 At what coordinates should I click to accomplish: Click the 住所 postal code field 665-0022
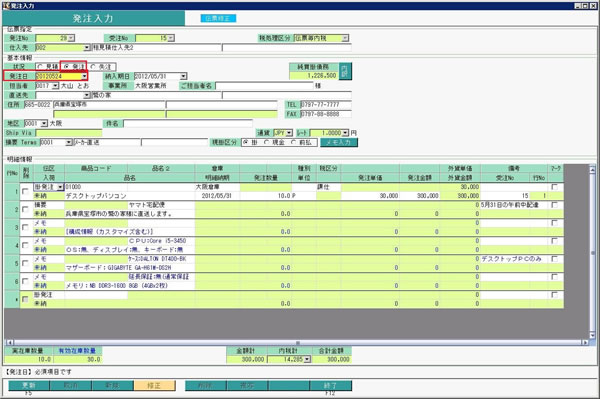click(x=38, y=104)
